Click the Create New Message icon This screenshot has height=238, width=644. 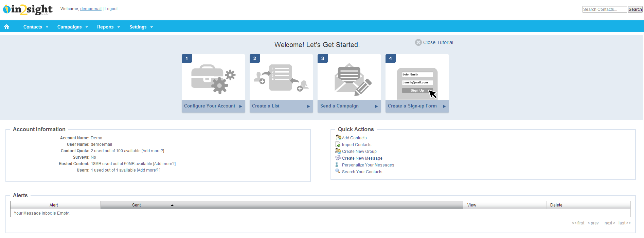(x=338, y=158)
